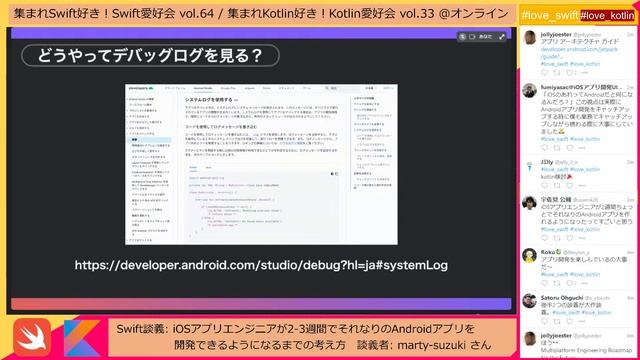
Task: Open more options on Satoru Ohguchi's tweet
Action: click(x=582, y=321)
